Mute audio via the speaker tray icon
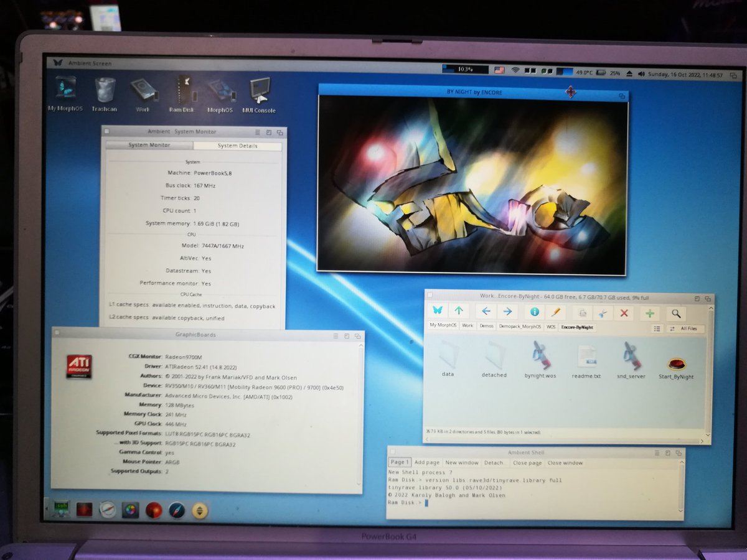The image size is (747, 560). (643, 72)
